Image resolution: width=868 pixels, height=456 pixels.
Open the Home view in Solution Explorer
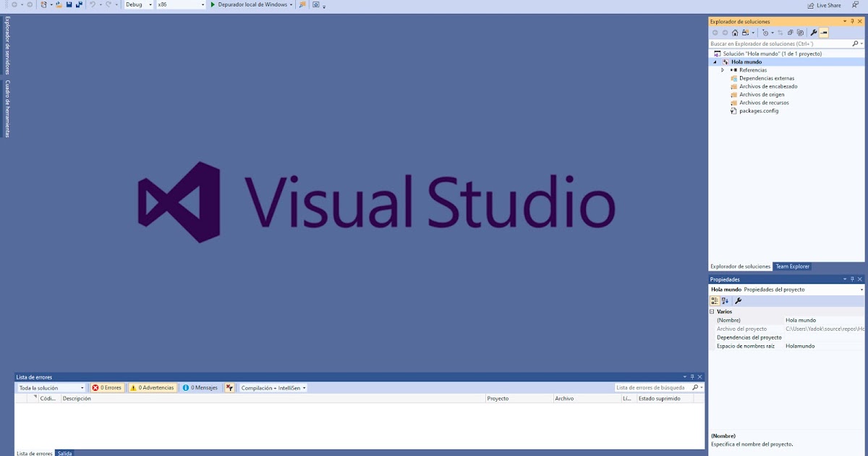pyautogui.click(x=736, y=32)
